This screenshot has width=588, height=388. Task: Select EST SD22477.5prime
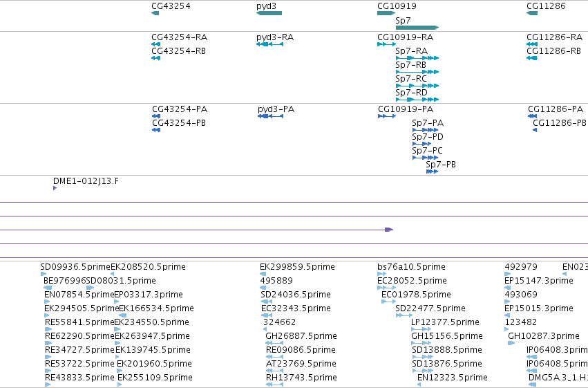404,315
